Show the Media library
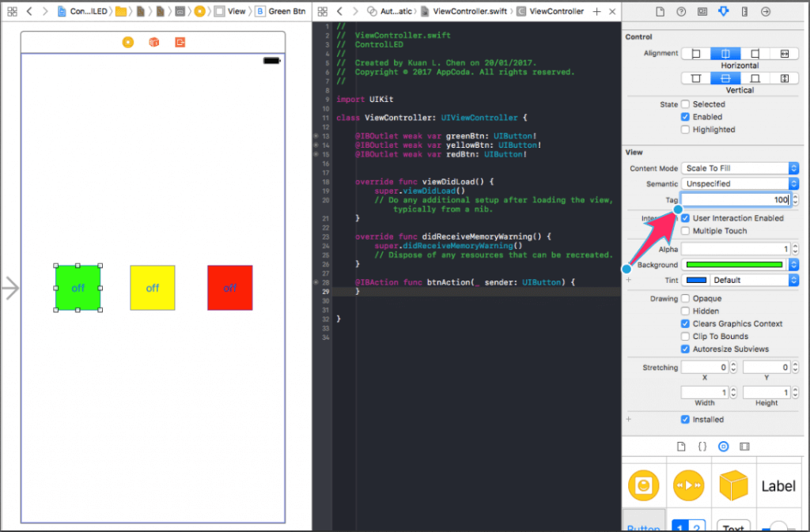 coord(744,447)
